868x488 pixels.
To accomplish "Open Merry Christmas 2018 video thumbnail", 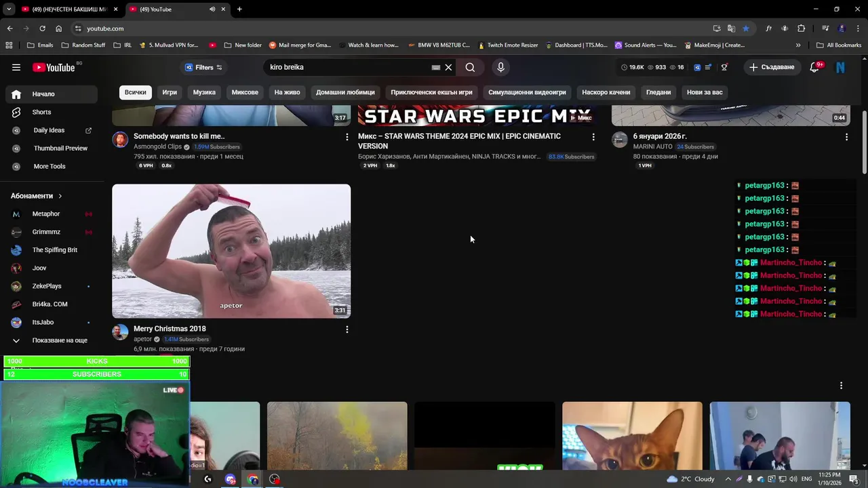I will click(x=231, y=251).
